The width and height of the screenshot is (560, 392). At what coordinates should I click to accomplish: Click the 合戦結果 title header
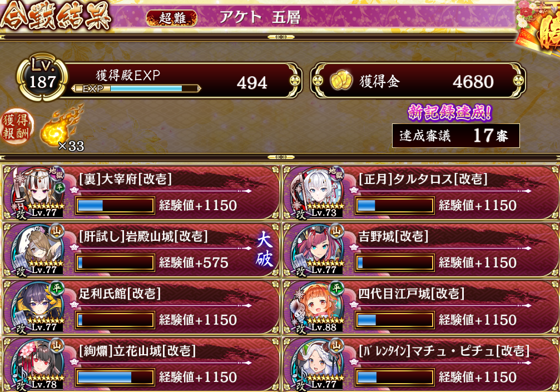coord(56,16)
